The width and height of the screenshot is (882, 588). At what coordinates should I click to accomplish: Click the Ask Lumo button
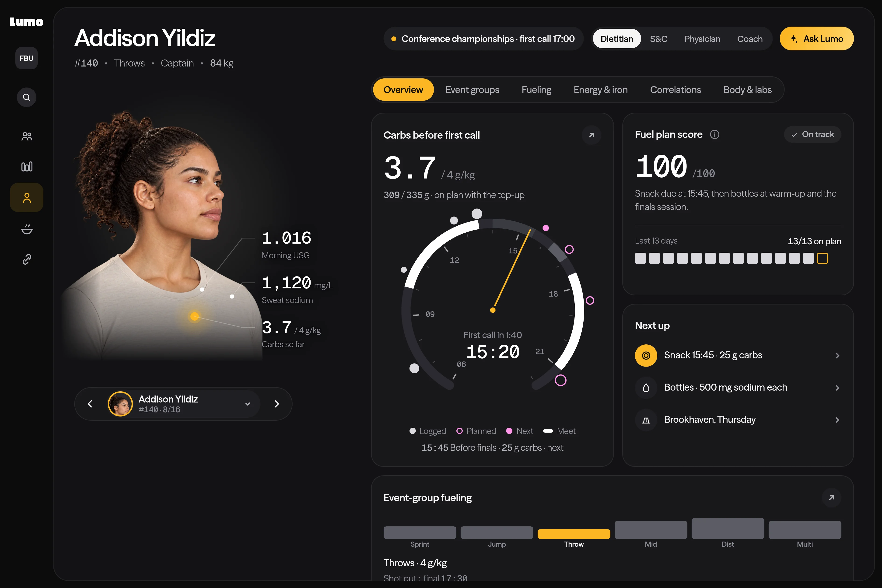816,39
